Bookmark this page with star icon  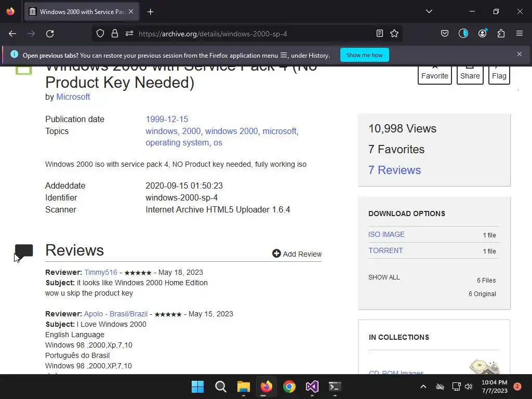[x=394, y=34]
